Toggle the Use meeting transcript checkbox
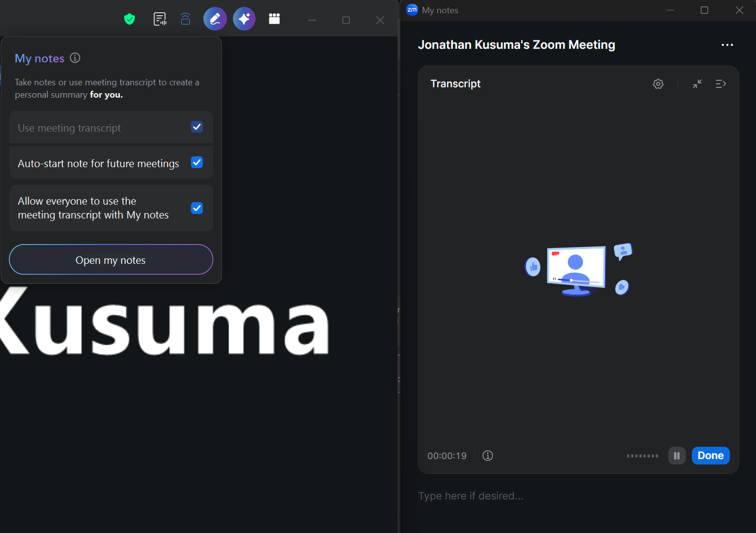756x533 pixels. click(x=197, y=127)
